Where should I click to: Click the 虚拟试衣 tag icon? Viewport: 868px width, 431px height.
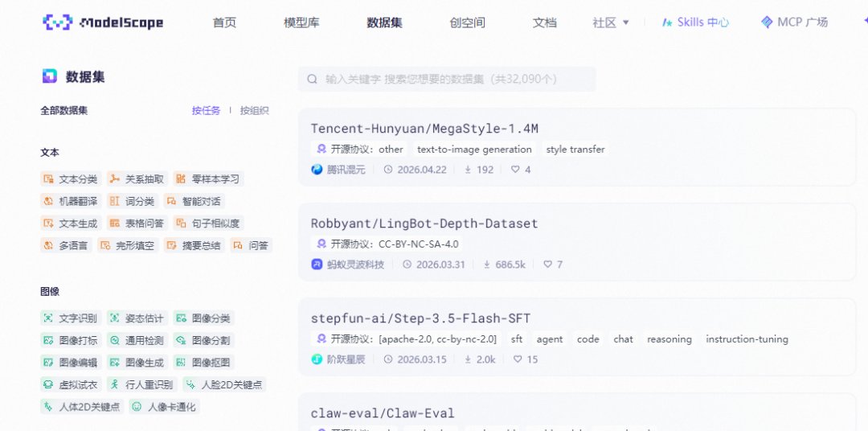pos(49,384)
